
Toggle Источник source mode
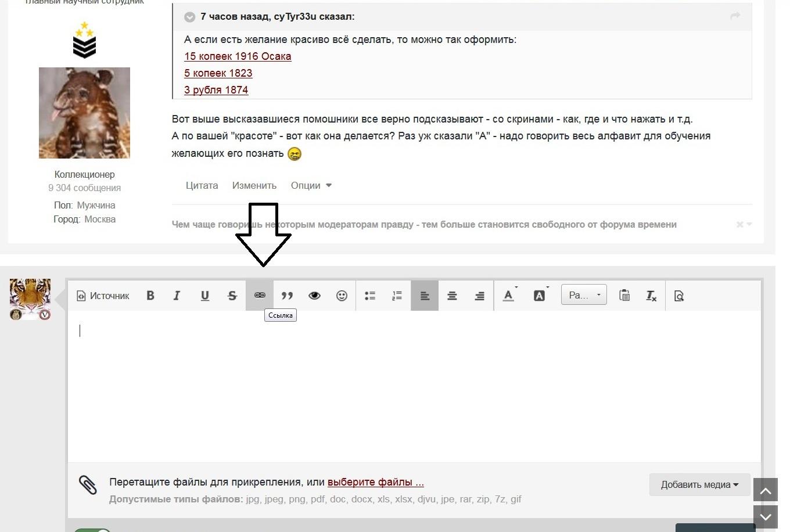tap(103, 296)
